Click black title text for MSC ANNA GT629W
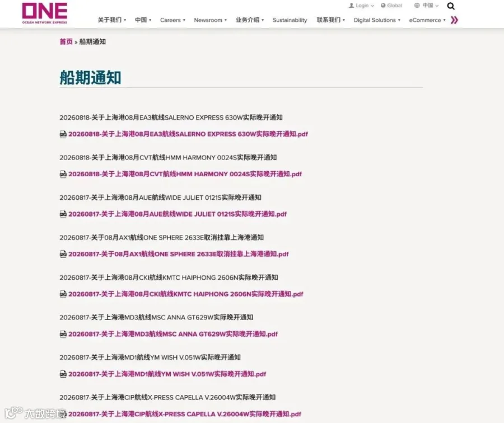The image size is (504, 423). tap(156, 317)
